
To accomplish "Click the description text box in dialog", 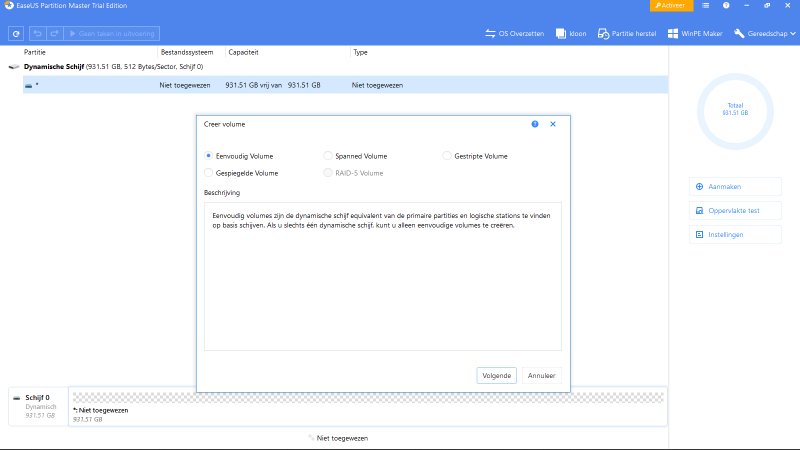I will (383, 277).
